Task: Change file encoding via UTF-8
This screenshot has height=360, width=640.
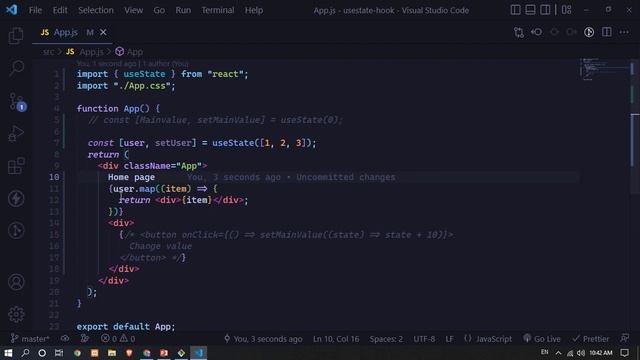Action: 424,339
